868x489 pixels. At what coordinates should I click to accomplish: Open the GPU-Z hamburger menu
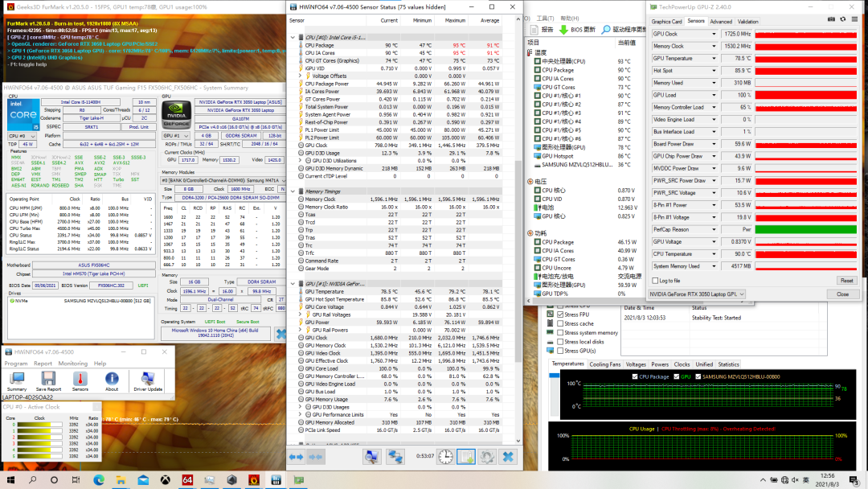[854, 19]
